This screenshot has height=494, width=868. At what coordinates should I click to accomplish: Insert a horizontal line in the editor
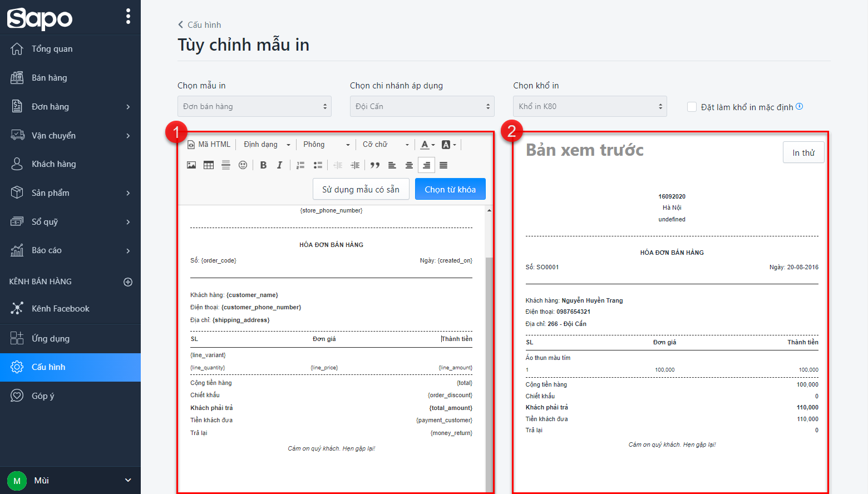click(x=226, y=165)
